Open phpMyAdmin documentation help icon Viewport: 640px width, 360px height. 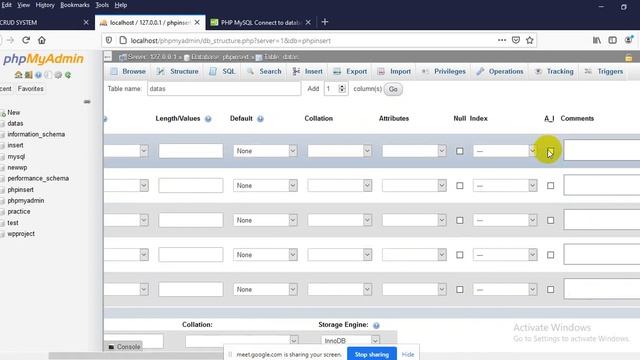point(38,75)
